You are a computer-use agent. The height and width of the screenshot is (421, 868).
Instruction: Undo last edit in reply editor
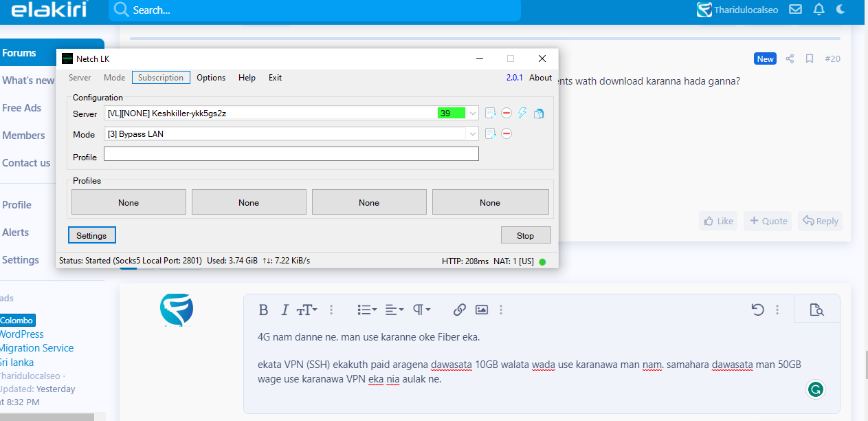(x=757, y=310)
